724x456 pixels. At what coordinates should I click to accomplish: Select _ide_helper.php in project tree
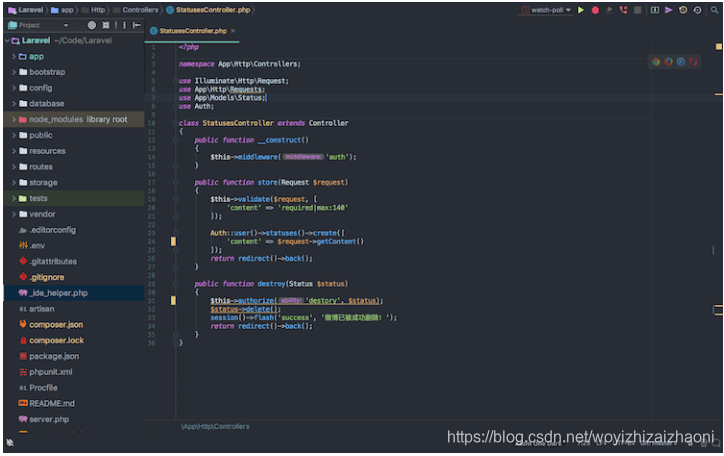(58, 293)
